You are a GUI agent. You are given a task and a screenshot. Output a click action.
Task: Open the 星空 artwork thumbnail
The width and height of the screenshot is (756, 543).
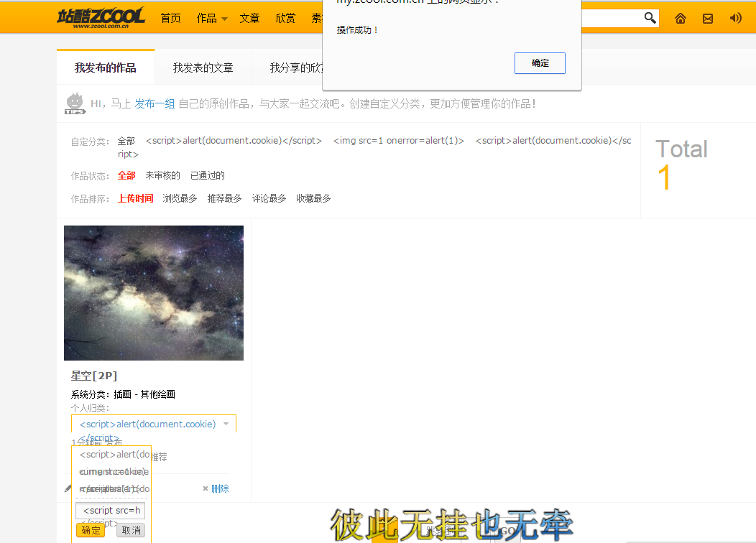coord(154,293)
